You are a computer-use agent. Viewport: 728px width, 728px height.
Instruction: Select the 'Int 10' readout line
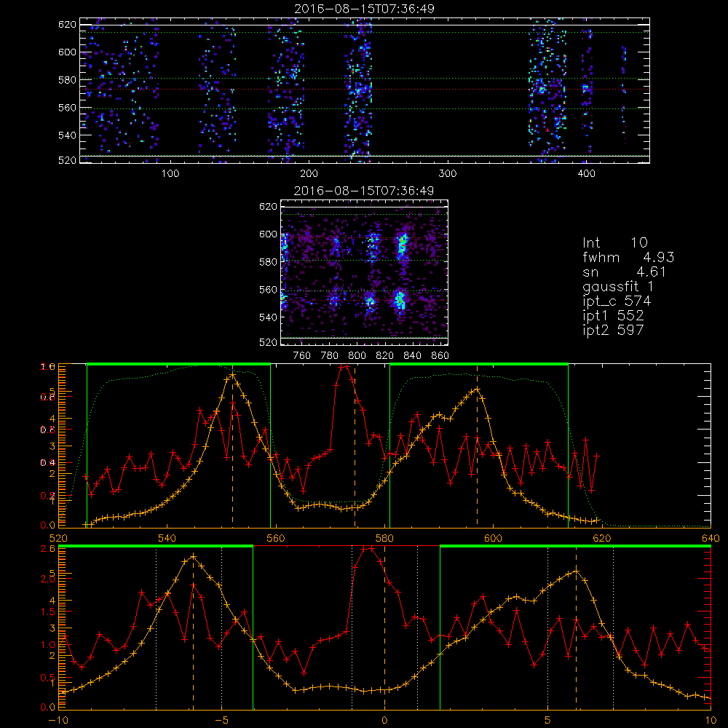[x=615, y=242]
